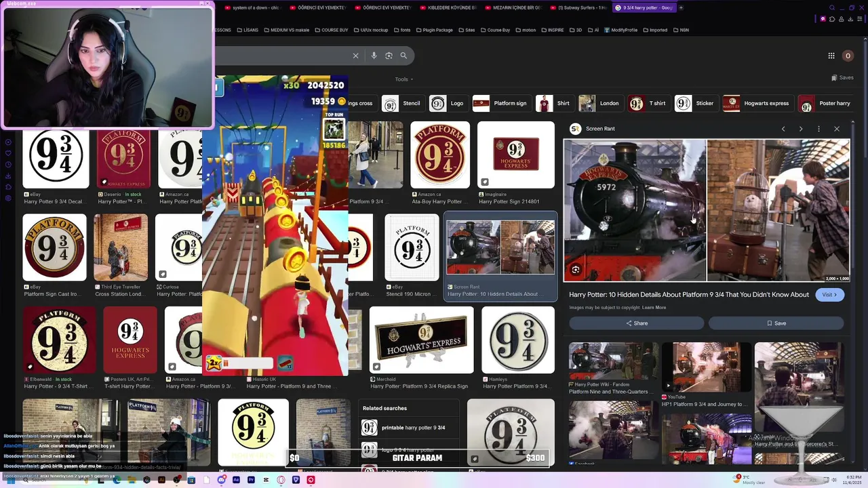This screenshot has width=868, height=488.
Task: Switch to KIBLEDERE KÖYÜNDE browser tab
Action: (x=448, y=7)
